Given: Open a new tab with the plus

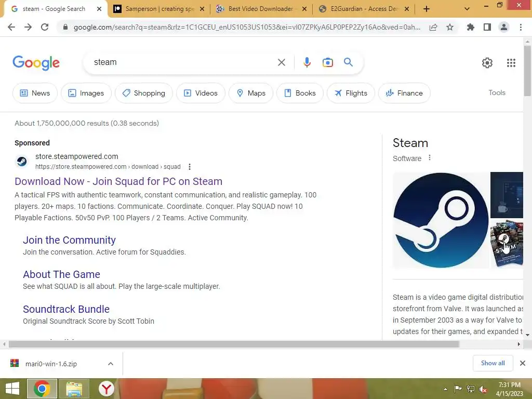Looking at the screenshot, I should 427,9.
